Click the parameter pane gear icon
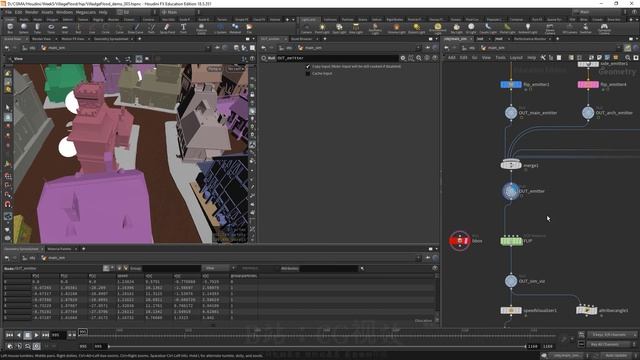Screen dimensions: 640x360 [x=403, y=58]
